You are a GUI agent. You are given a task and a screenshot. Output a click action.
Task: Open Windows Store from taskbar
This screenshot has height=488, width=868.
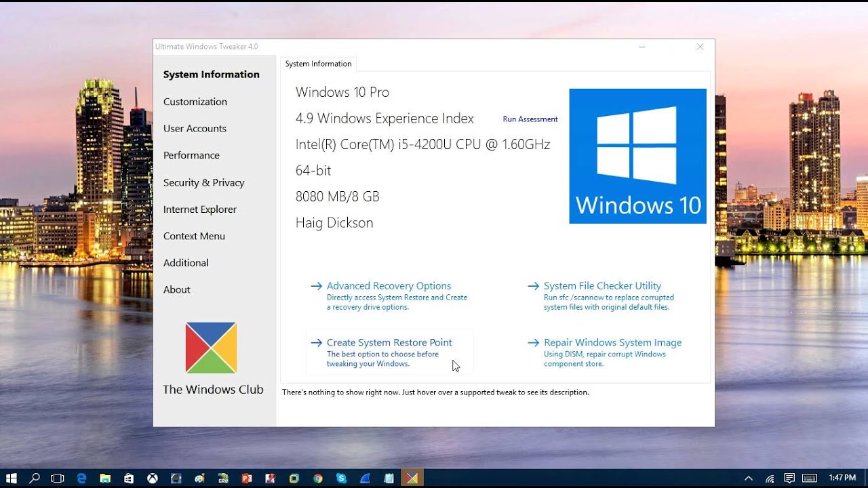click(129, 478)
